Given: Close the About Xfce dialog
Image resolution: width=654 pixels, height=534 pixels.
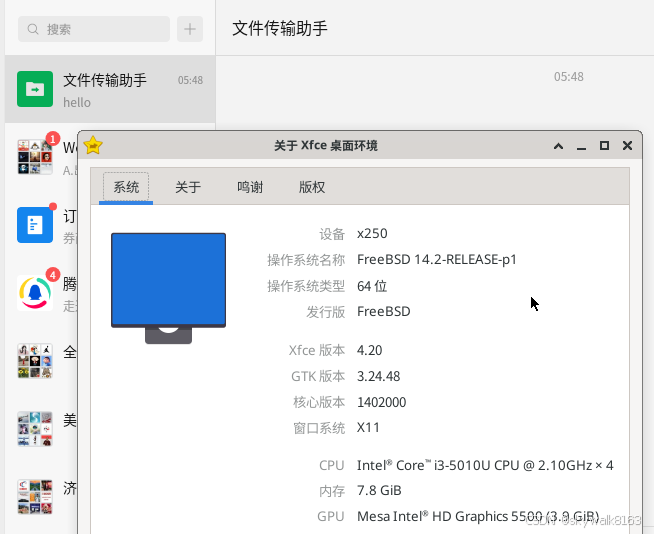Looking at the screenshot, I should tap(627, 145).
